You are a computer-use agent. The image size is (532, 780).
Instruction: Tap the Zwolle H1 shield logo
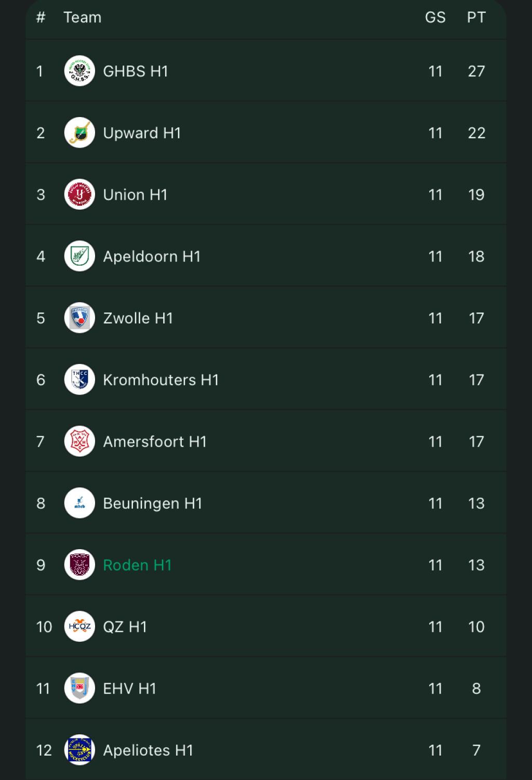[79, 318]
